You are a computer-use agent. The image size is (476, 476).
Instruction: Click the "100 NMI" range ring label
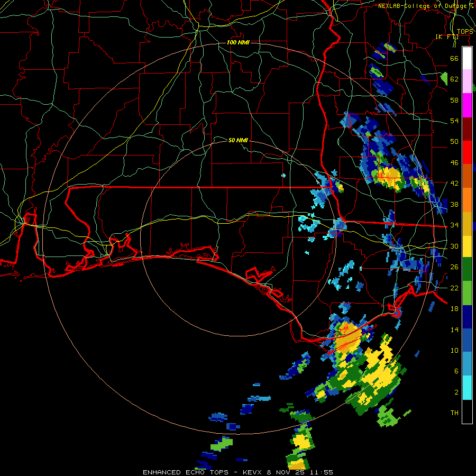[x=238, y=42]
